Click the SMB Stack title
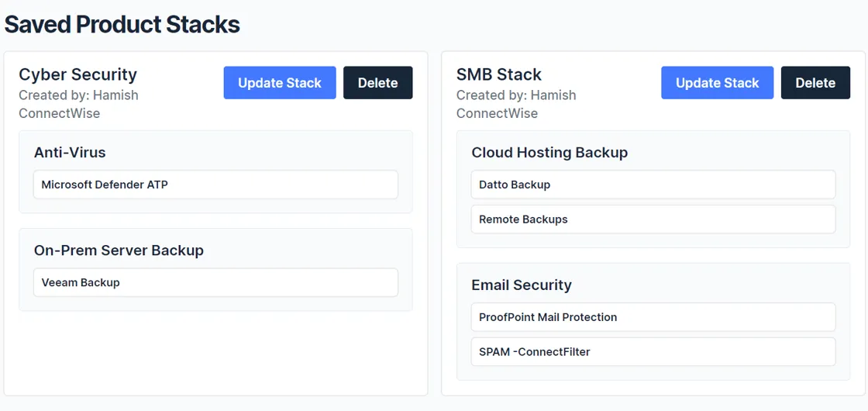 [x=499, y=74]
